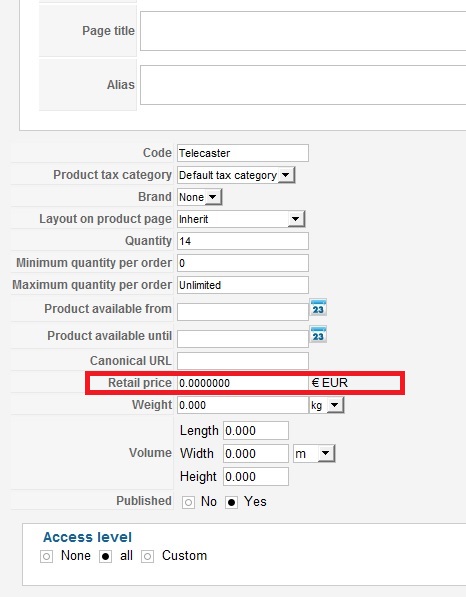The height and width of the screenshot is (597, 466).
Task: Click the Retail price input field
Action: (x=243, y=383)
